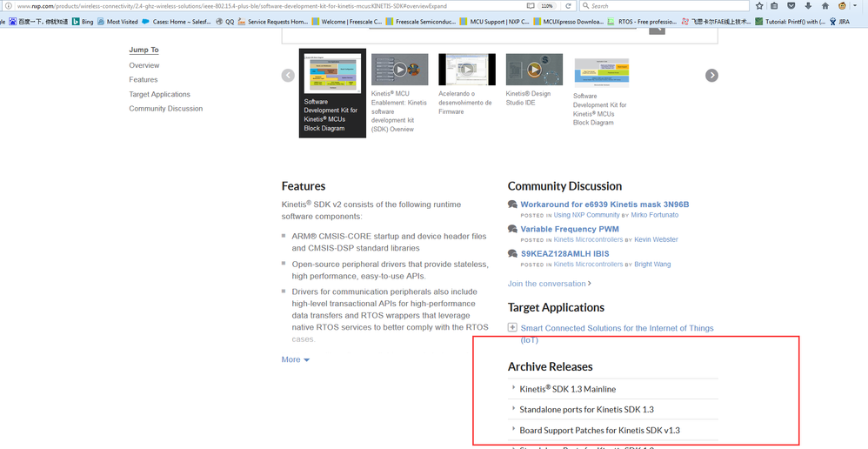The image size is (868, 449).
Task: Open the Baidu bookmark
Action: click(x=37, y=22)
